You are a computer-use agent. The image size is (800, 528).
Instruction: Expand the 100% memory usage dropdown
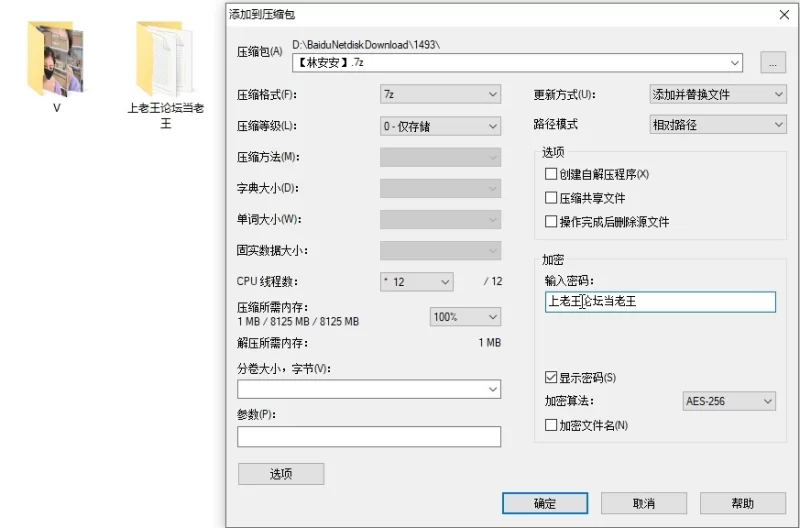coord(465,317)
